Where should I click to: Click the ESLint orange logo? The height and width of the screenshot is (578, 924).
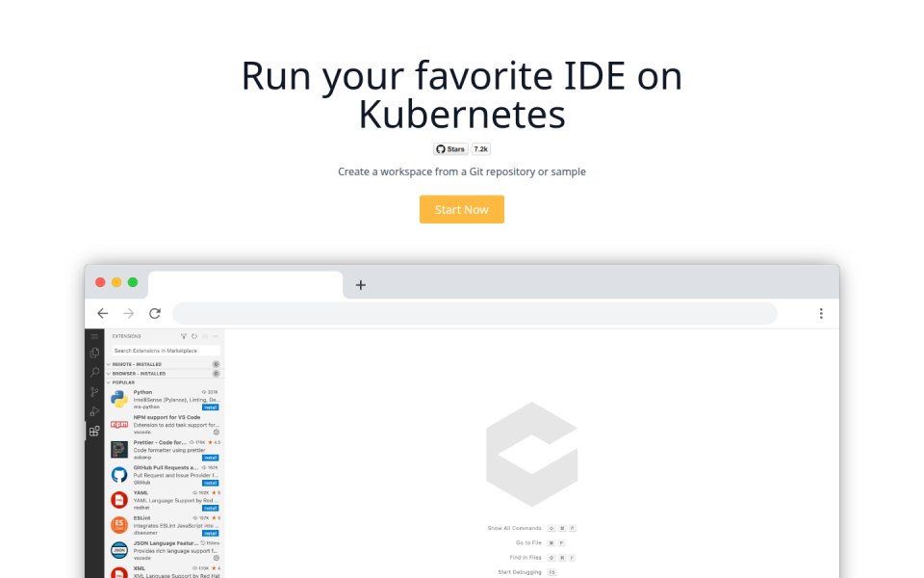pyautogui.click(x=119, y=525)
